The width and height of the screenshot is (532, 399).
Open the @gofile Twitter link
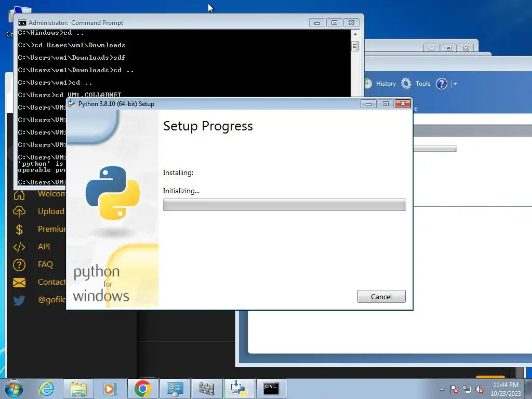point(51,300)
